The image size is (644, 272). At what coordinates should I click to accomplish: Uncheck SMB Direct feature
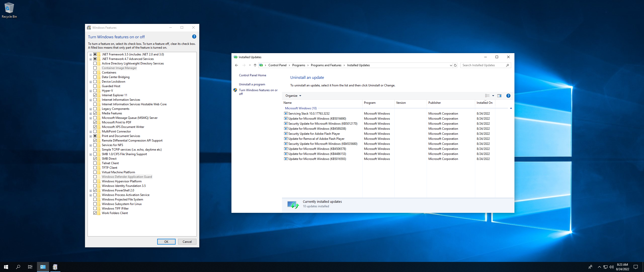[x=95, y=159]
